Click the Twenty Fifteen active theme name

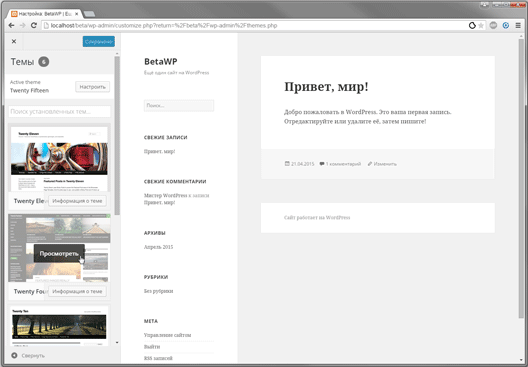click(x=29, y=91)
